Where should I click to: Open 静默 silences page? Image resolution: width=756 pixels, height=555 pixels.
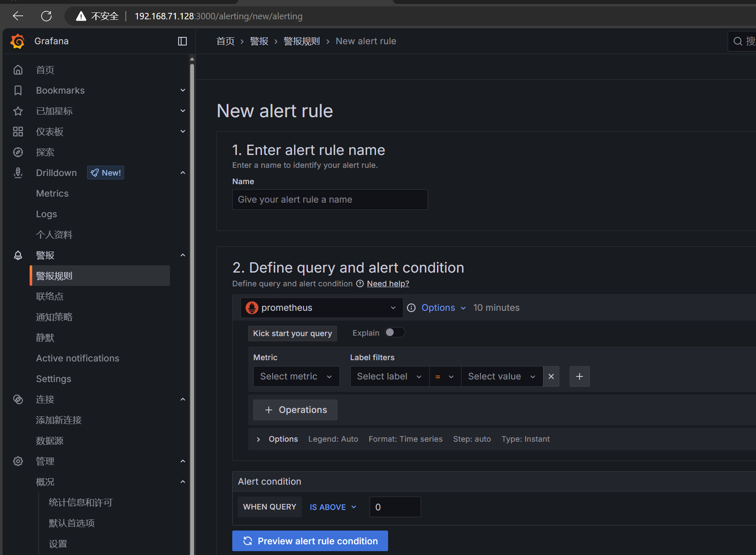(x=45, y=337)
